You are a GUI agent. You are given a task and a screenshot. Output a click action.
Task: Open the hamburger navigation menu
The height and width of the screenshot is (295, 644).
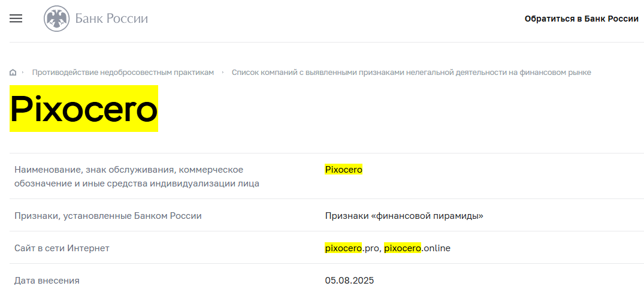tap(16, 19)
